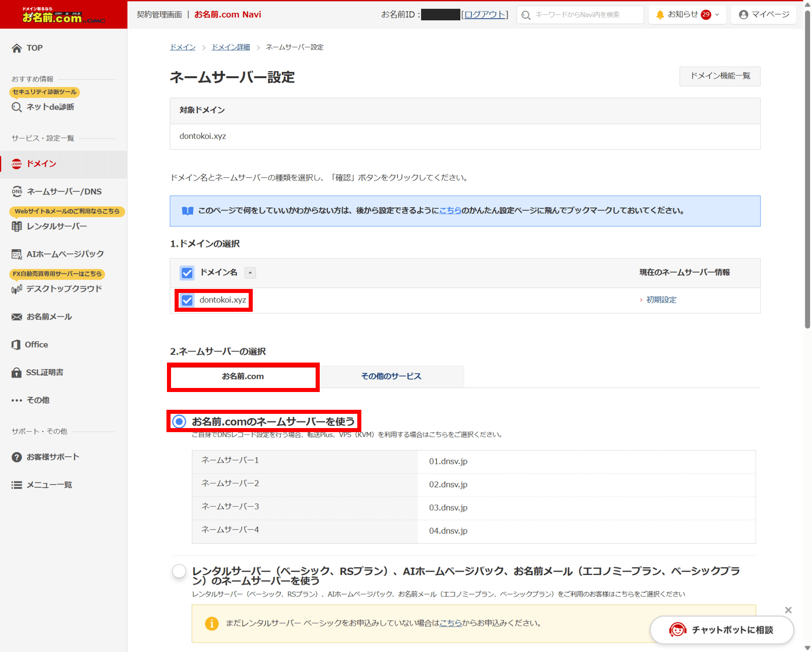
Task: Click the chatbot mascot icon
Action: [x=678, y=630]
